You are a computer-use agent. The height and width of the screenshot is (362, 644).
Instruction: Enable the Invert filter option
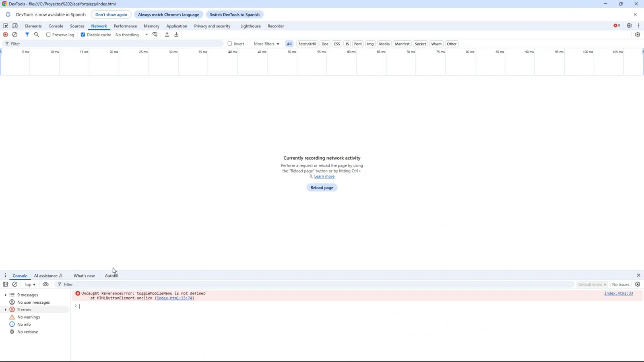point(229,43)
